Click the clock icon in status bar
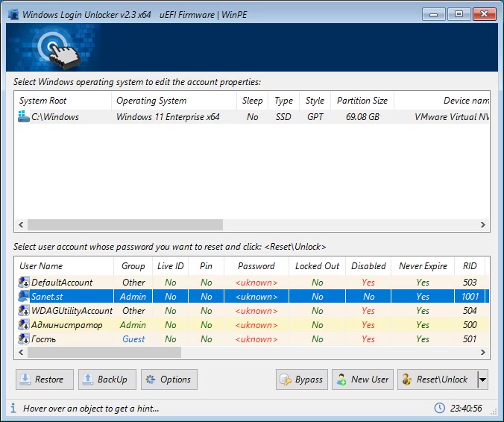504x422 pixels. click(x=439, y=408)
